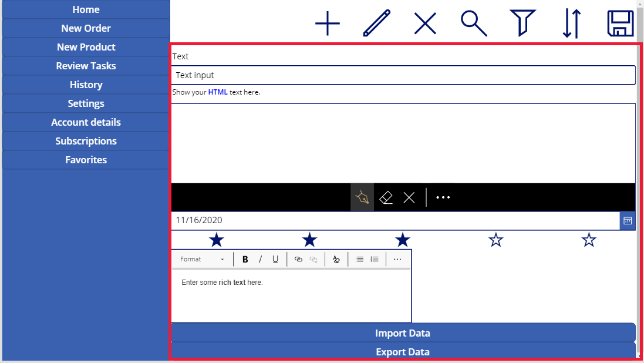Open the Review Tasks navigation item
Screen dimensions: 644x363
(86, 65)
